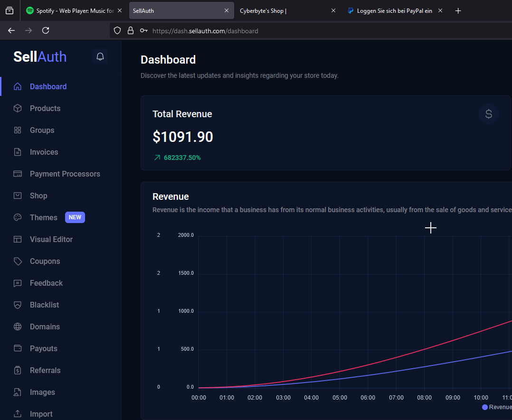Click the browser address bar URL

click(x=205, y=31)
